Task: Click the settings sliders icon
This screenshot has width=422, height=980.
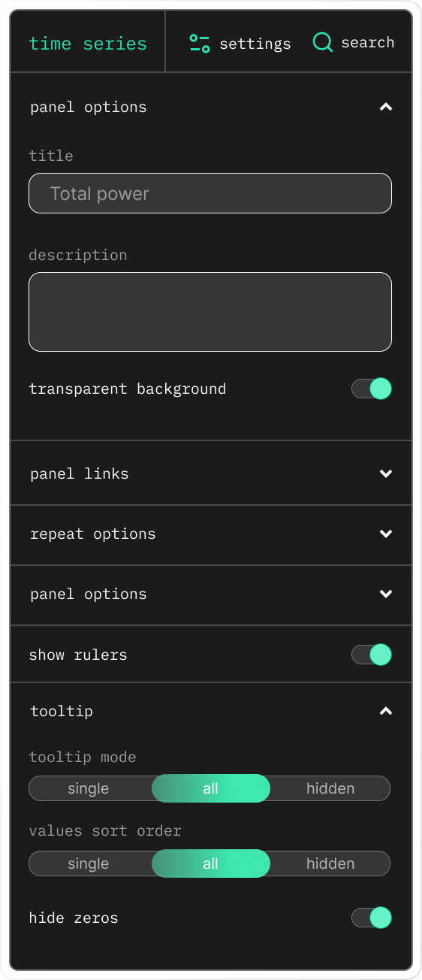Action: click(x=200, y=44)
